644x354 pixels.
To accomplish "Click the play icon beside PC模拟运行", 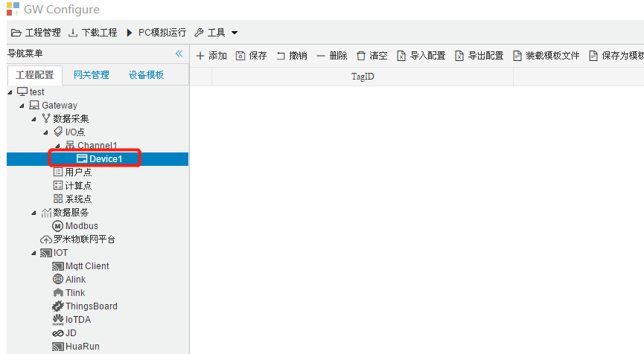I will [x=130, y=33].
